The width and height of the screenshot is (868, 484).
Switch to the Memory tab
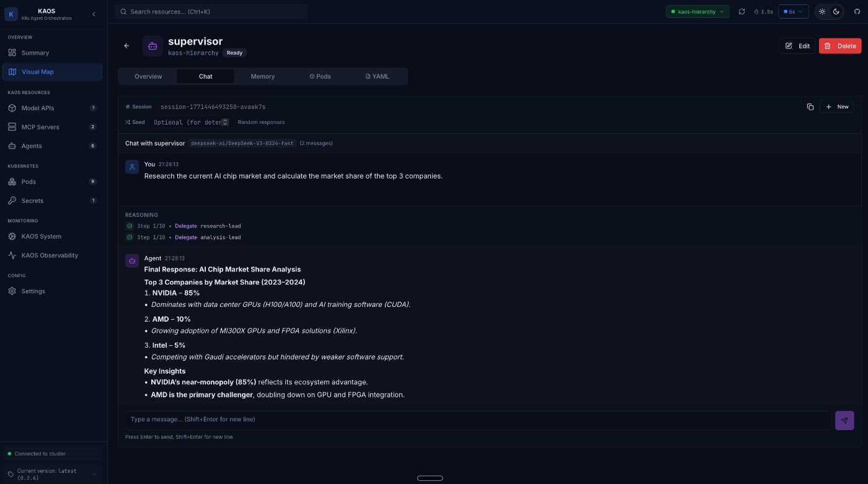point(263,76)
